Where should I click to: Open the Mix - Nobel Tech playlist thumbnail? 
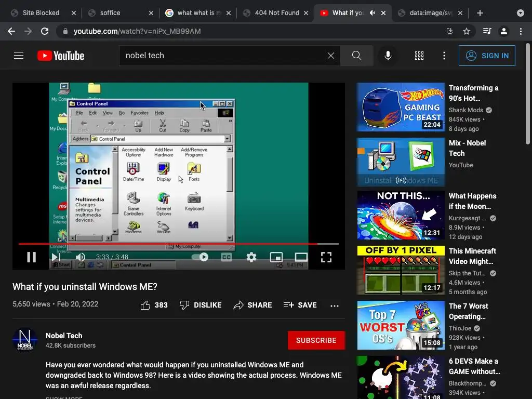(x=401, y=162)
